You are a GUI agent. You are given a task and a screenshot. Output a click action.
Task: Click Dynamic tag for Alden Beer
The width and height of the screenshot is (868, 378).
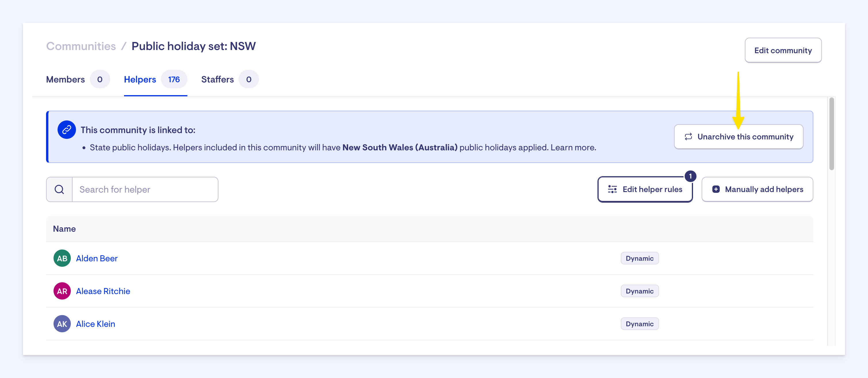tap(639, 258)
